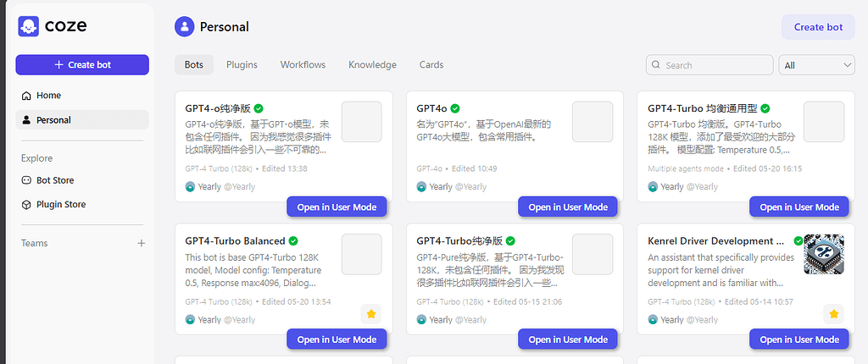Click the top-right Create bot button
The image size is (868, 364).
click(818, 27)
